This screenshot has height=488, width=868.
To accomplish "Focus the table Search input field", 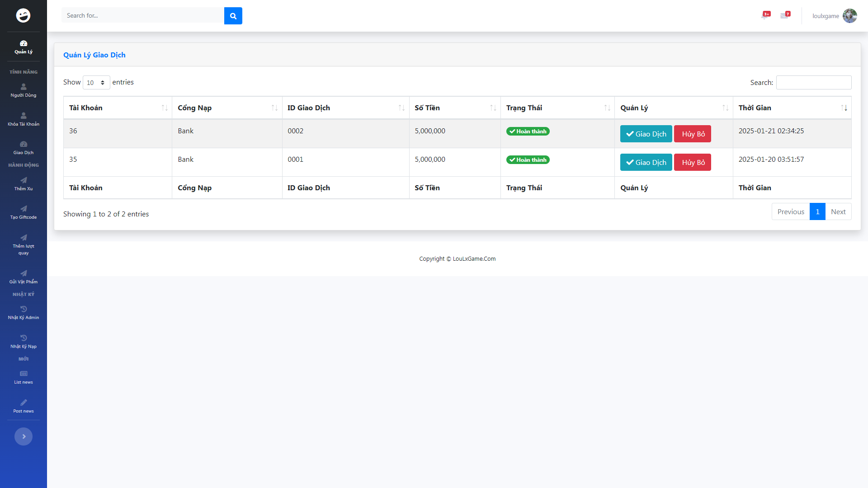I will pyautogui.click(x=813, y=82).
